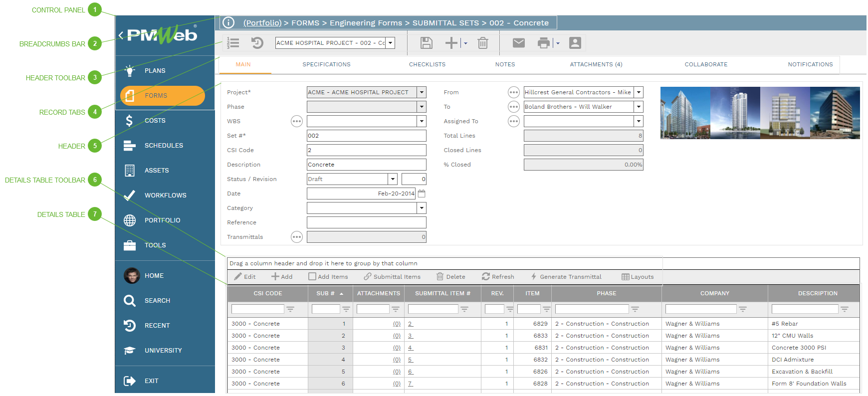Click Add Items button
Viewport: 868px width, 396px height.
328,277
